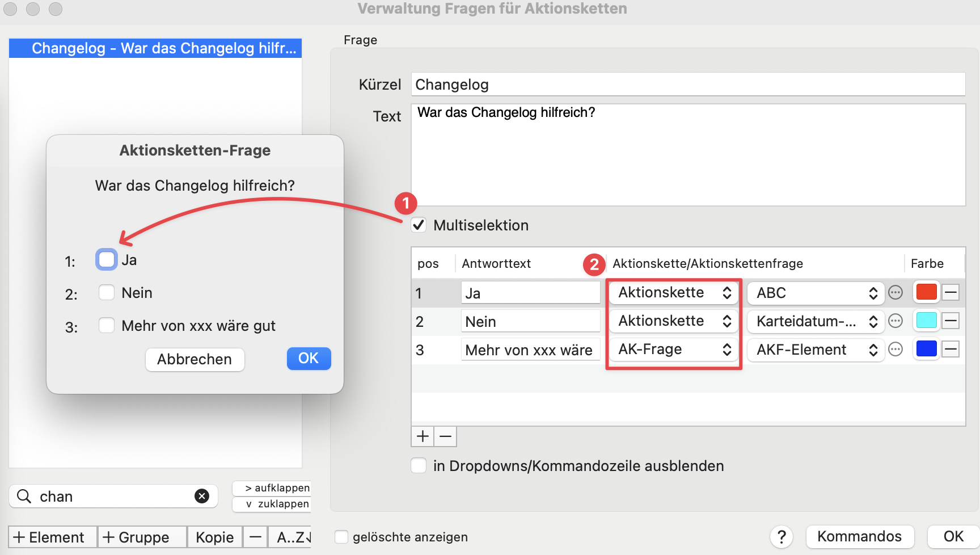
Task: Open the Karteidatum action chain dropdown
Action: 816,321
